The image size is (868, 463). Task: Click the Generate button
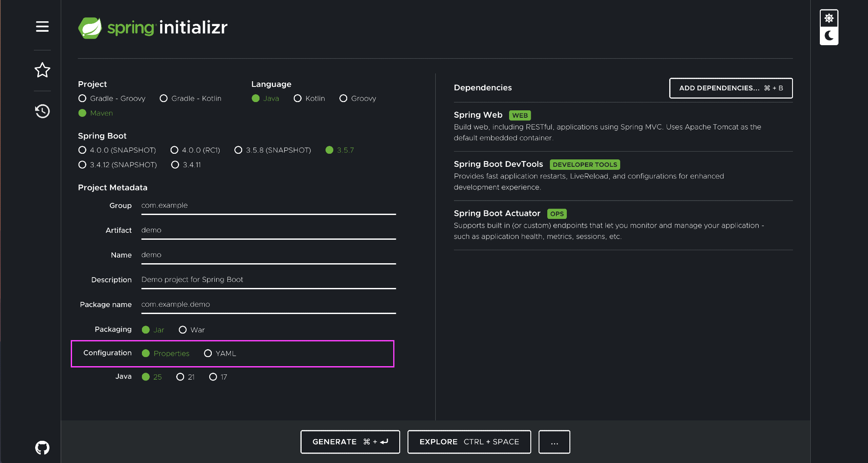click(350, 442)
